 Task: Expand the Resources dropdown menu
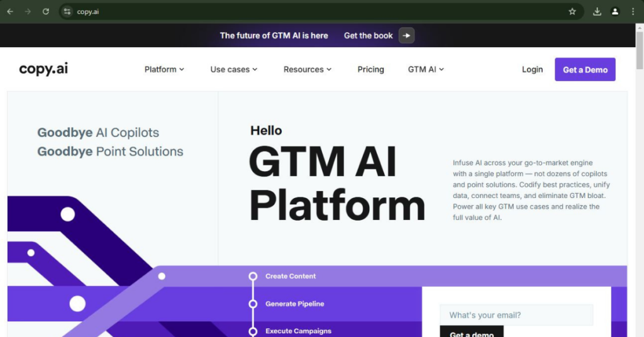click(307, 69)
